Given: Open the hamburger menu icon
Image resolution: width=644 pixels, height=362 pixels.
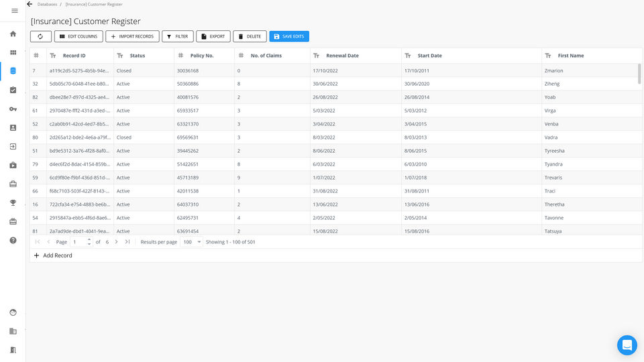Looking at the screenshot, I should tap(15, 11).
